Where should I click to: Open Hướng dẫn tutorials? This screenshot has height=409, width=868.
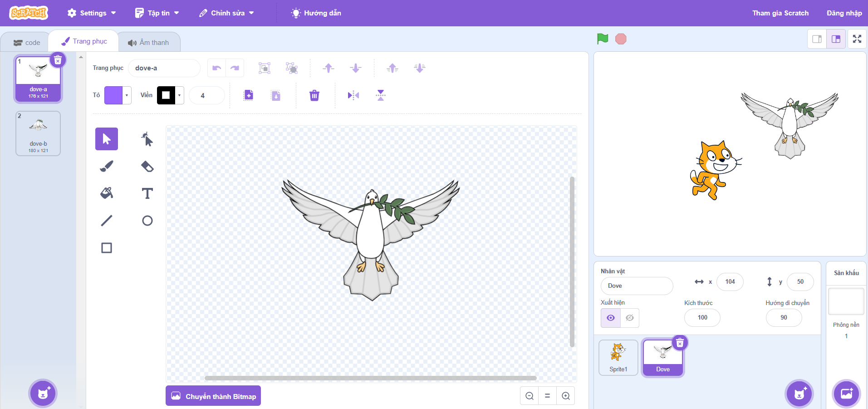(316, 13)
